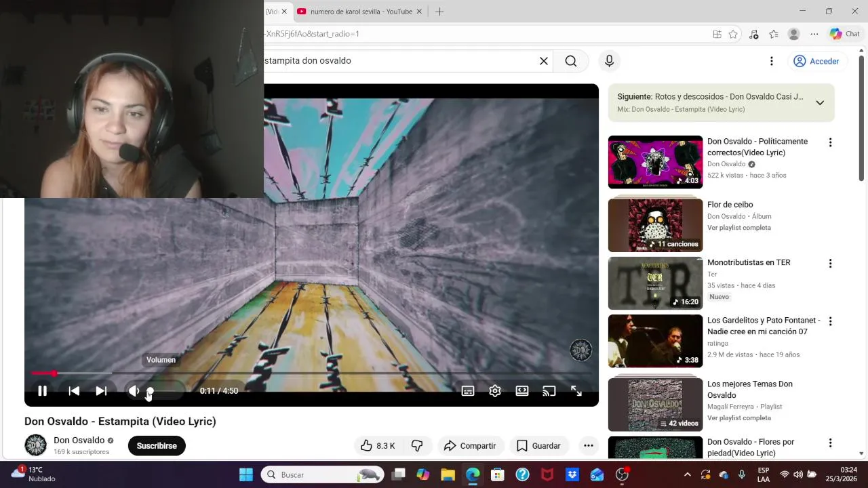Close the numero de karol sevilla tab
This screenshot has width=868, height=488.
pyautogui.click(x=419, y=12)
